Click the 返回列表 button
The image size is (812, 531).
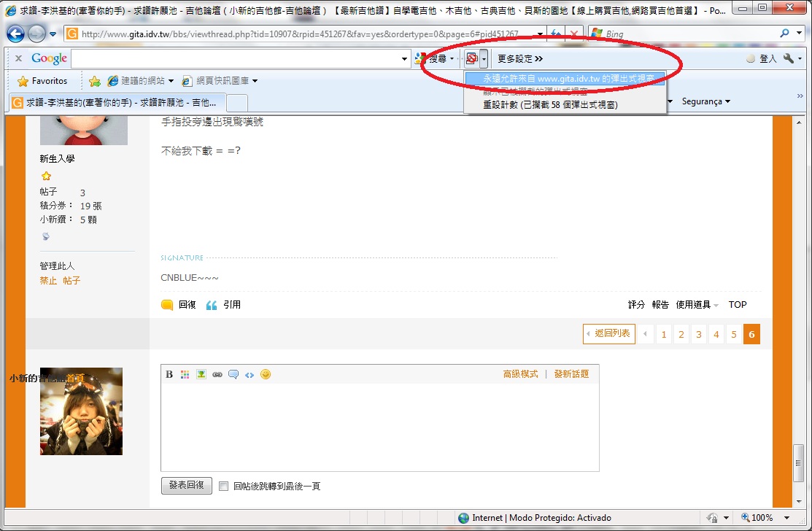point(609,334)
